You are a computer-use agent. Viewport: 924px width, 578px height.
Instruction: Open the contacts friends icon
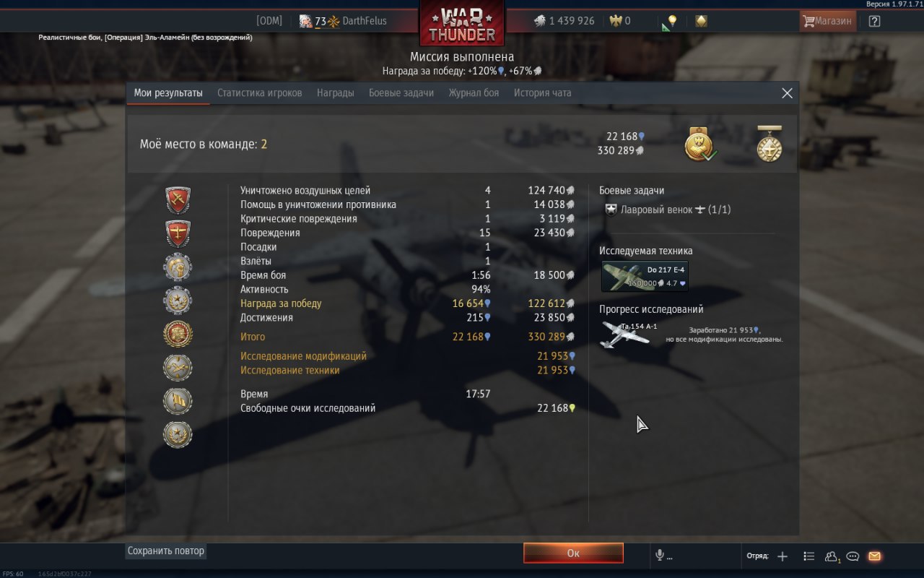click(x=832, y=556)
